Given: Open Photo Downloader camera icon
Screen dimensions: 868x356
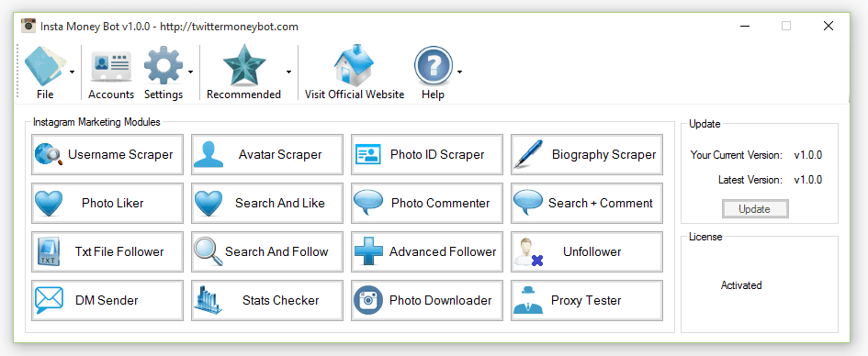Looking at the screenshot, I should [367, 300].
